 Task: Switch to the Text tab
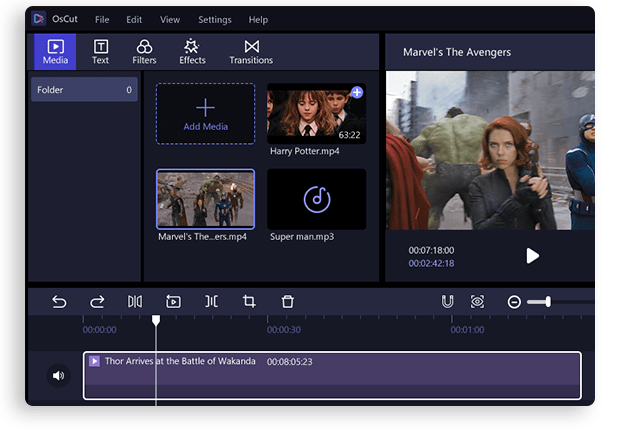tap(101, 52)
